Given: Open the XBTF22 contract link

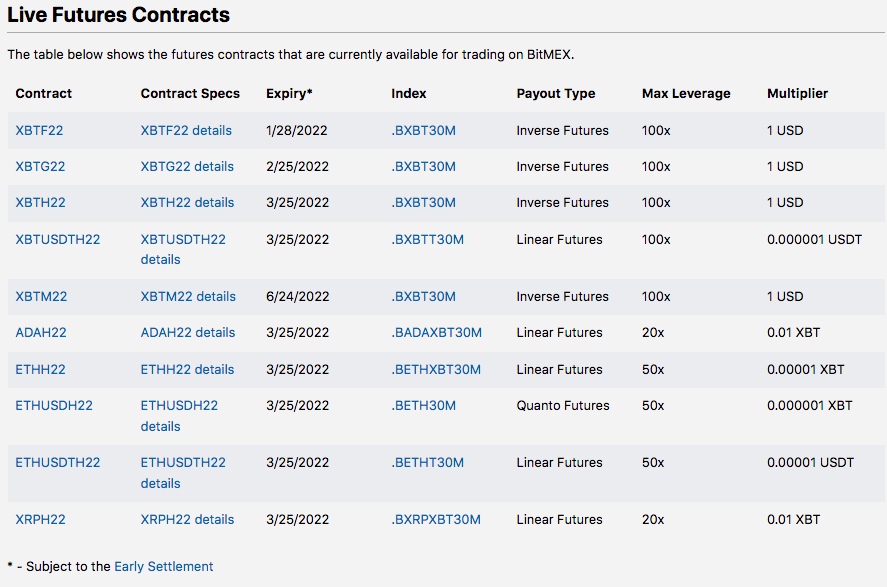Looking at the screenshot, I should point(39,131).
